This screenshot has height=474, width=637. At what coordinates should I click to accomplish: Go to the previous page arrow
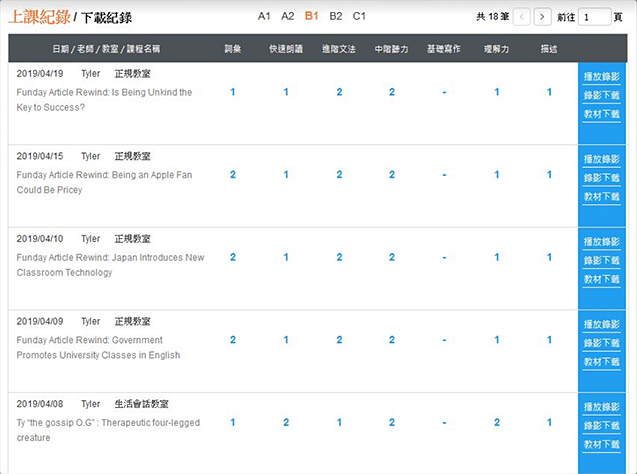pyautogui.click(x=522, y=17)
